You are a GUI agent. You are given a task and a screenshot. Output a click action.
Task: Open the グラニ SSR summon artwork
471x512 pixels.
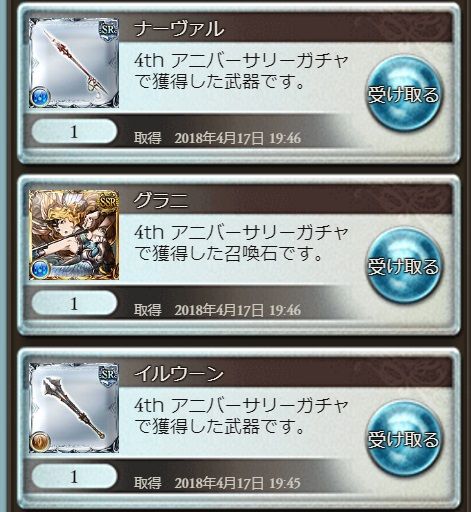[74, 235]
